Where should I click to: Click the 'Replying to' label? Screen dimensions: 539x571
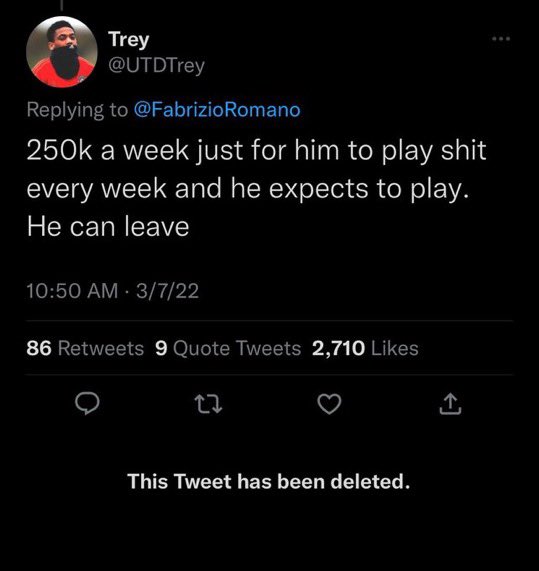point(77,110)
